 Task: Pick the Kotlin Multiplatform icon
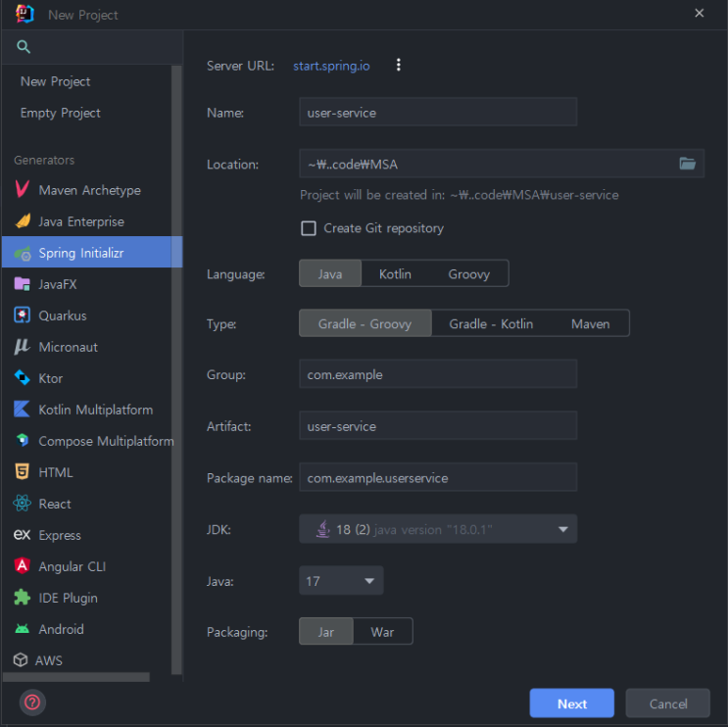tap(22, 409)
